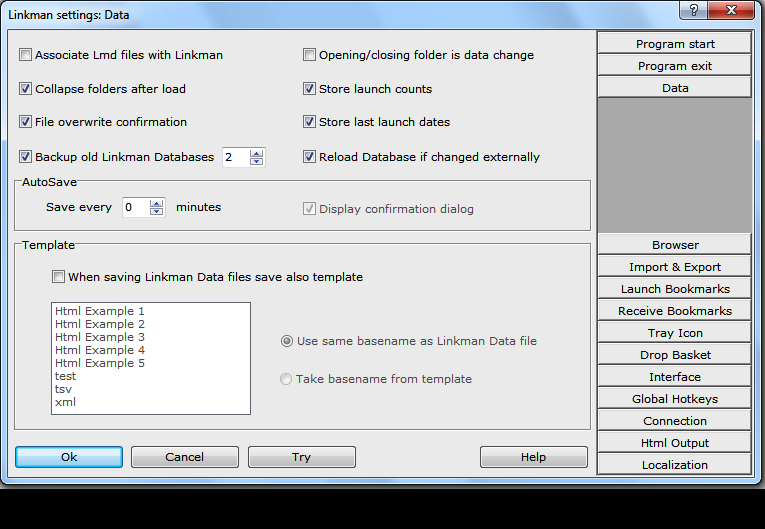
Task: Open Connection settings tab
Action: [675, 421]
